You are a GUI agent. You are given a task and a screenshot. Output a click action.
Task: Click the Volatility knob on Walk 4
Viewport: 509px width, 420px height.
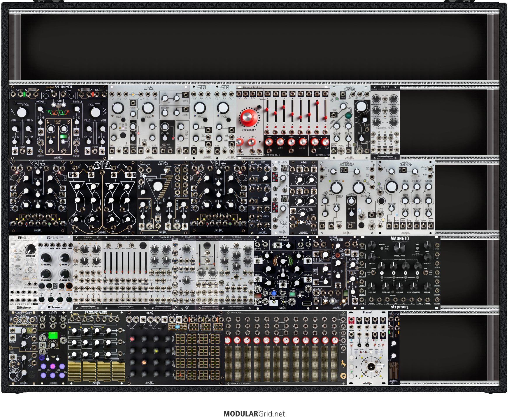[96, 261]
